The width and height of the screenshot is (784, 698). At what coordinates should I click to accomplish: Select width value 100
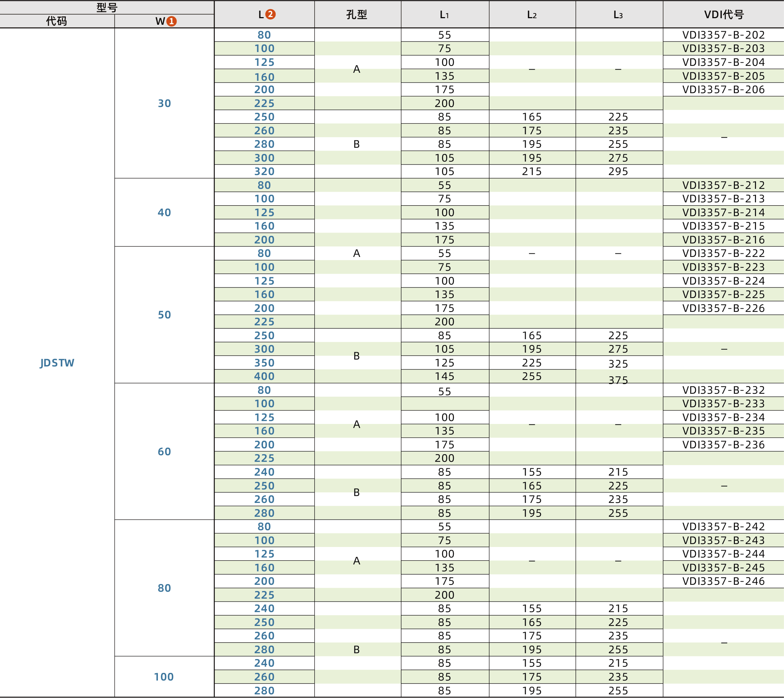(x=164, y=677)
